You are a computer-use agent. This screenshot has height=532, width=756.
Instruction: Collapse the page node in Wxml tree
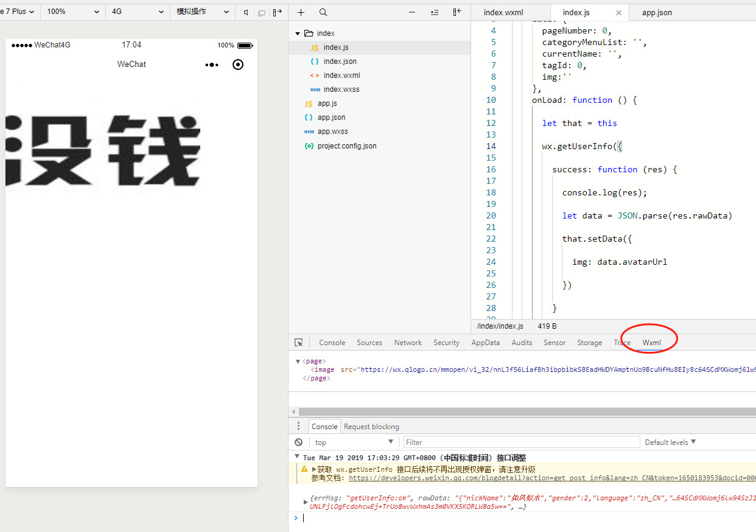pyautogui.click(x=298, y=362)
